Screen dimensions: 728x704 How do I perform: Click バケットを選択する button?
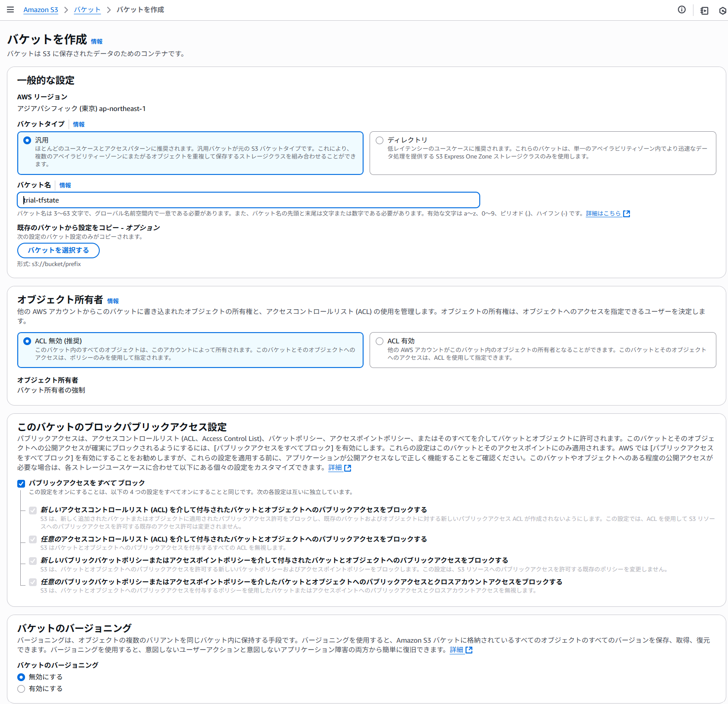(x=58, y=251)
